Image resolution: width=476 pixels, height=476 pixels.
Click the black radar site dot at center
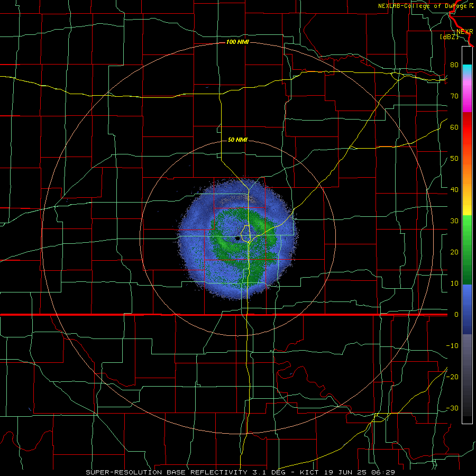(237, 239)
